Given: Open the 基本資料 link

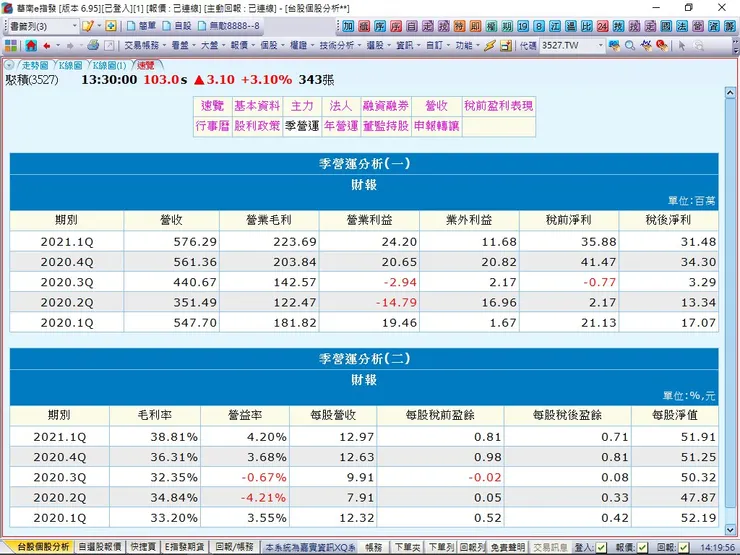Looking at the screenshot, I should tap(257, 106).
